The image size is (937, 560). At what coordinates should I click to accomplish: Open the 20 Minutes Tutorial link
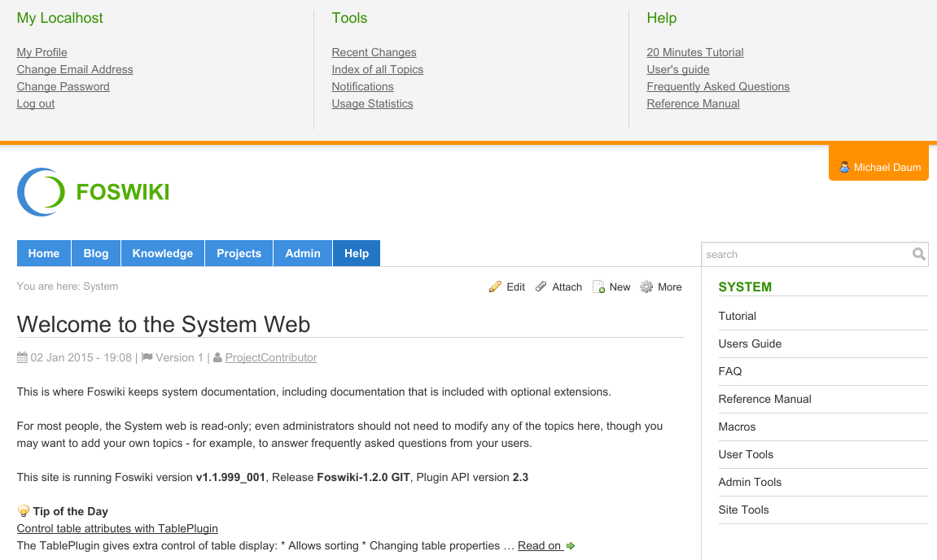[695, 52]
